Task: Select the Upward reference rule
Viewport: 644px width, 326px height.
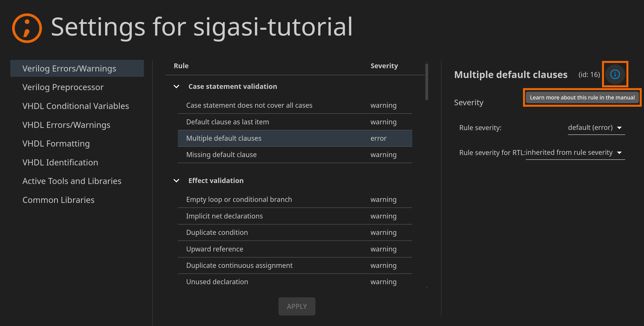Action: (295, 249)
